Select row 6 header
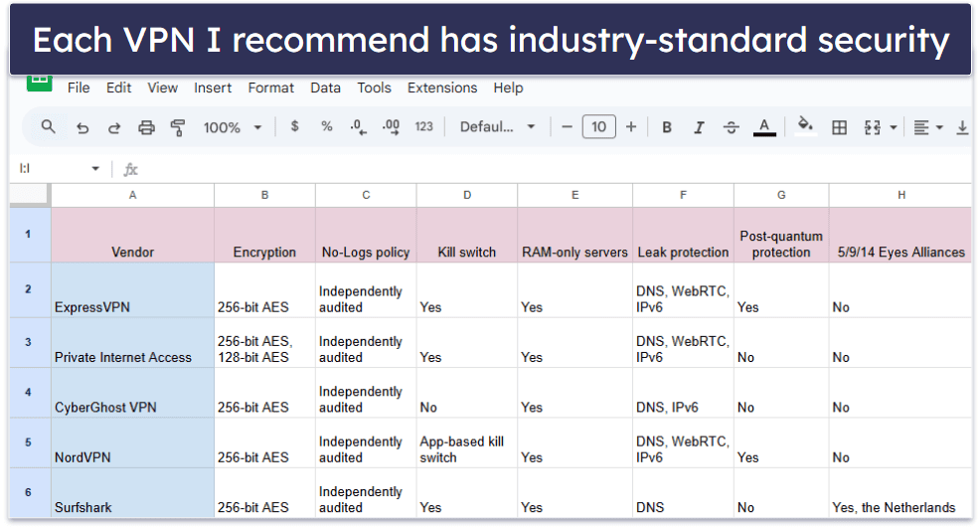 point(29,492)
